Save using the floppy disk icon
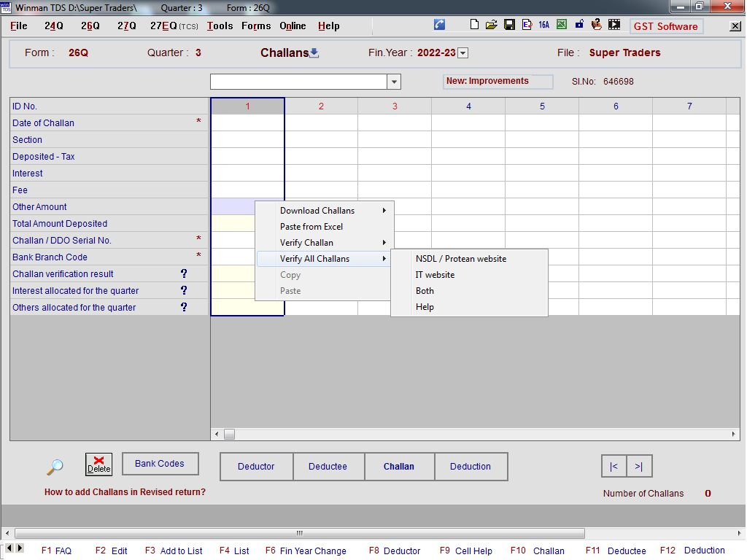The height and width of the screenshot is (560, 747). (x=509, y=25)
